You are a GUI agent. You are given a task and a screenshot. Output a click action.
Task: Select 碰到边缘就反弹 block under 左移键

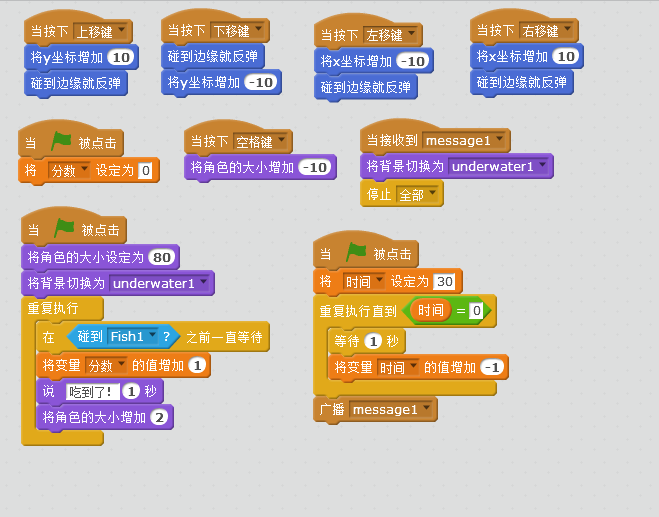pyautogui.click(x=366, y=87)
